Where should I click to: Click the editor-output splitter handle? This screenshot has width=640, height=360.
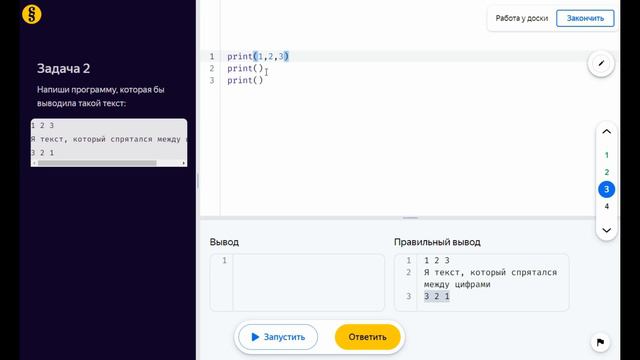[410, 218]
